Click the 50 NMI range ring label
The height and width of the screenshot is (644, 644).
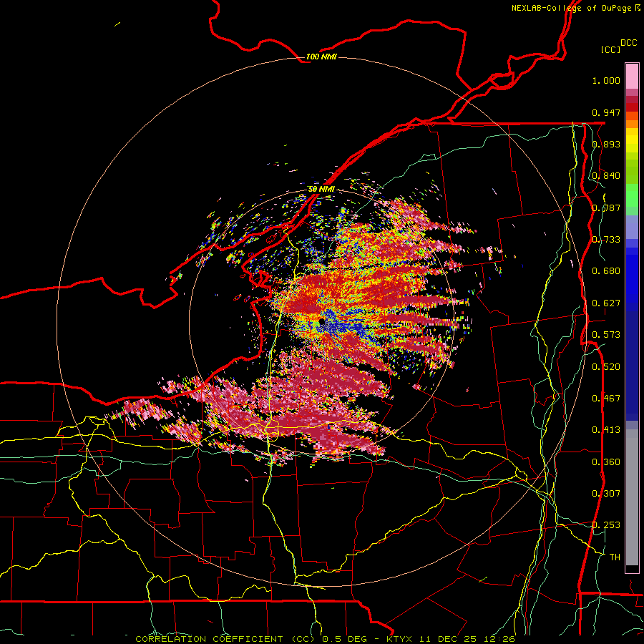point(321,189)
